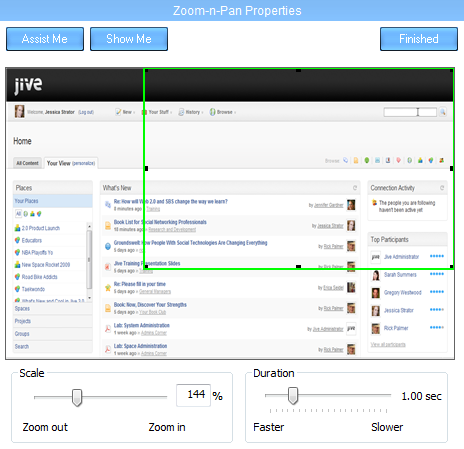The height and width of the screenshot is (449, 464).
Task: Click the Duration slider handle
Action: 293,396
